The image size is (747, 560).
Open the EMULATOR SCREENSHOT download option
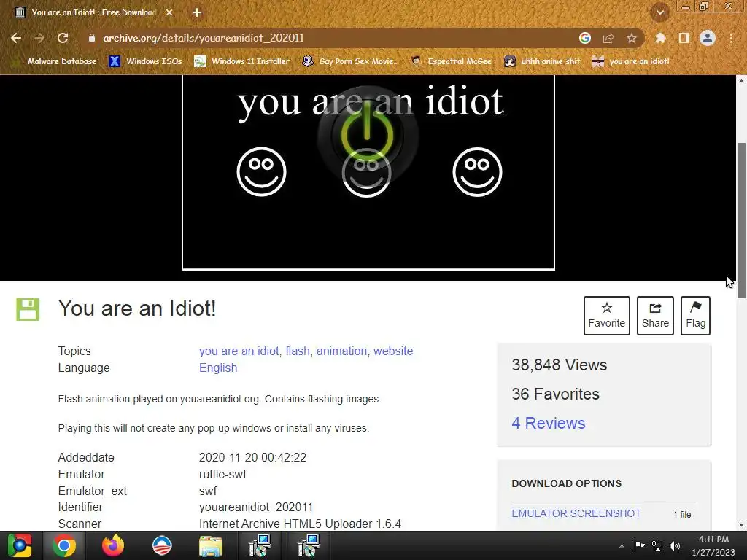(576, 513)
